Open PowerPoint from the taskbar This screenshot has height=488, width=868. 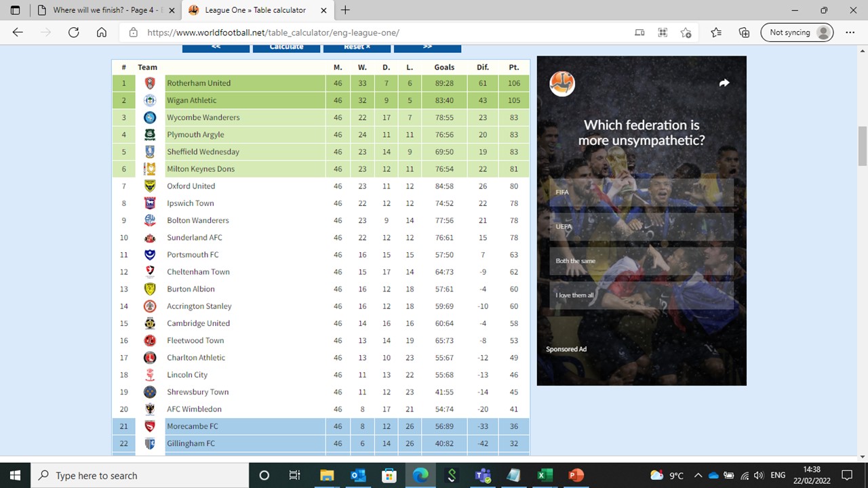point(576,475)
